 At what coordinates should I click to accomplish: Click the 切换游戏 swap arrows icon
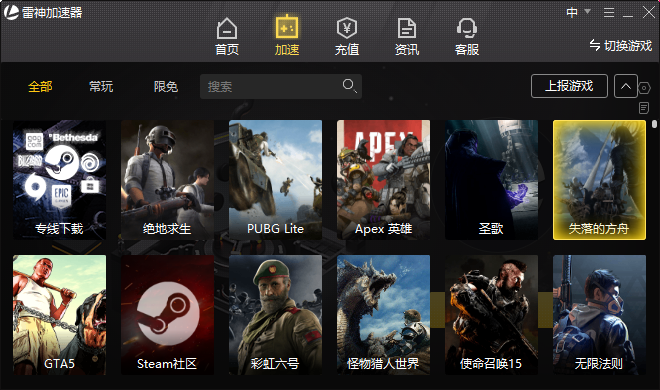(594, 45)
